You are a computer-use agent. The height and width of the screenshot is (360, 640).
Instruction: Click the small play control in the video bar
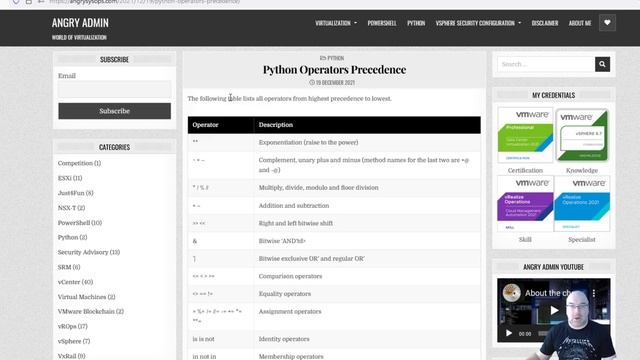click(509, 333)
